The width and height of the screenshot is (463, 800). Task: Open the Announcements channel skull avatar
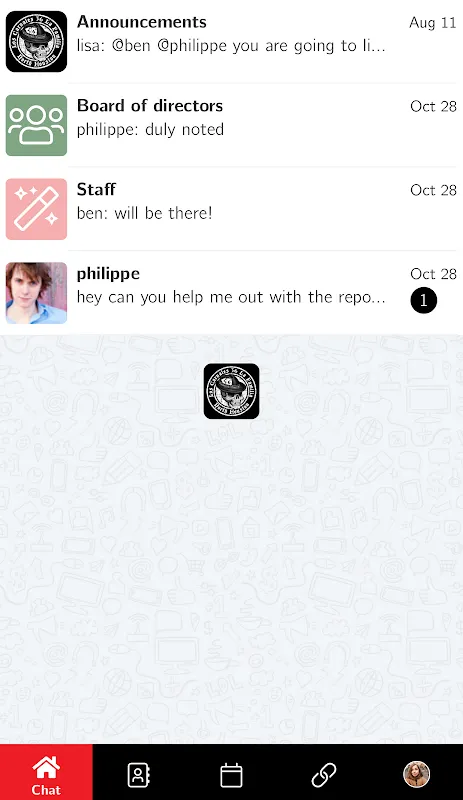[x=36, y=41]
